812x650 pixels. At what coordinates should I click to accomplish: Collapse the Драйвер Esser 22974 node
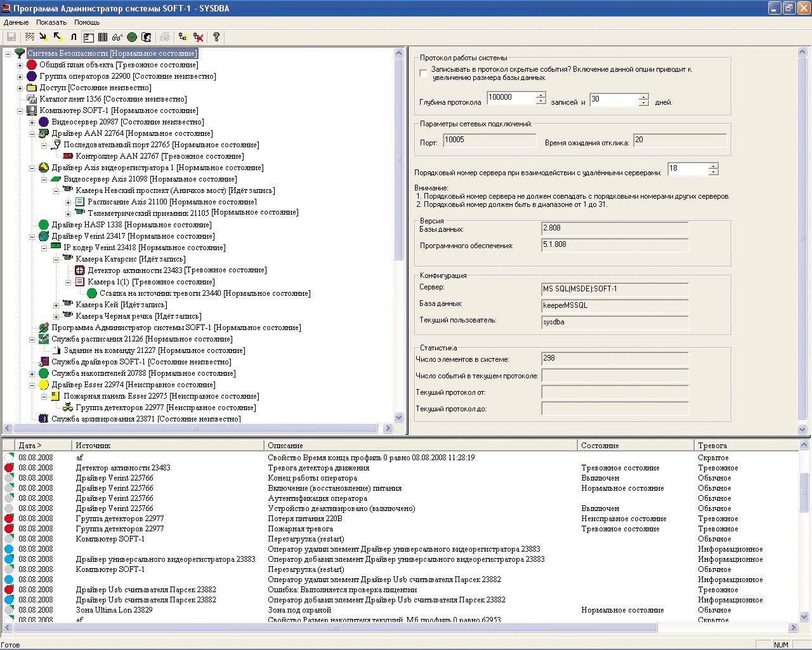32,385
